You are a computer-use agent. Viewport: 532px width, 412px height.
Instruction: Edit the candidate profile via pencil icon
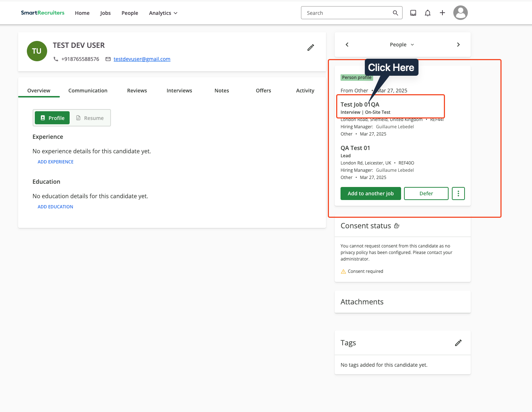[x=310, y=47]
